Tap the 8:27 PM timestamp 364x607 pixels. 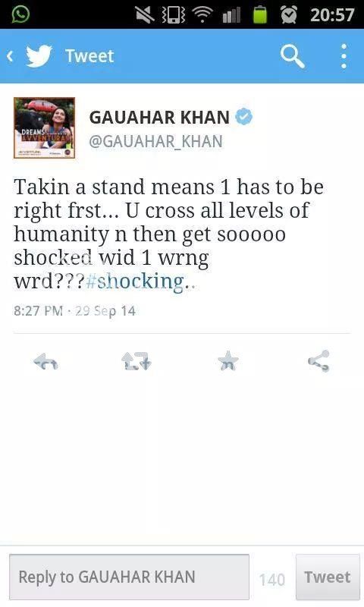38,311
